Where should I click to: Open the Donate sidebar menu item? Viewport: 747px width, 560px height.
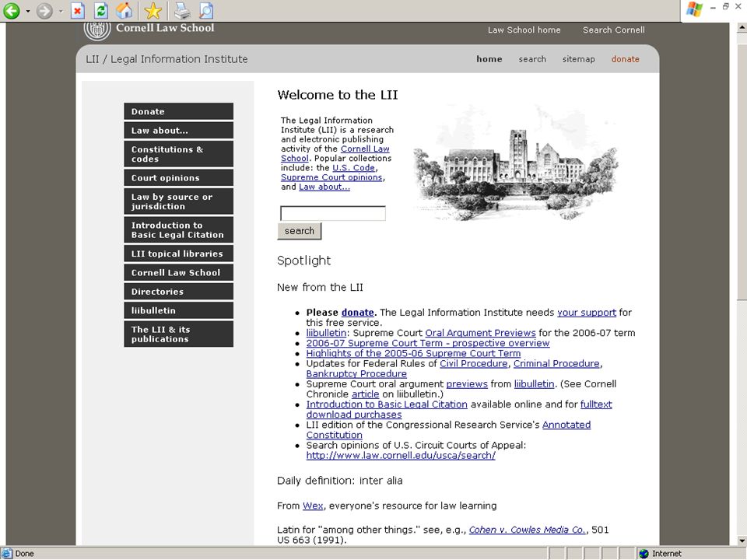tap(179, 111)
